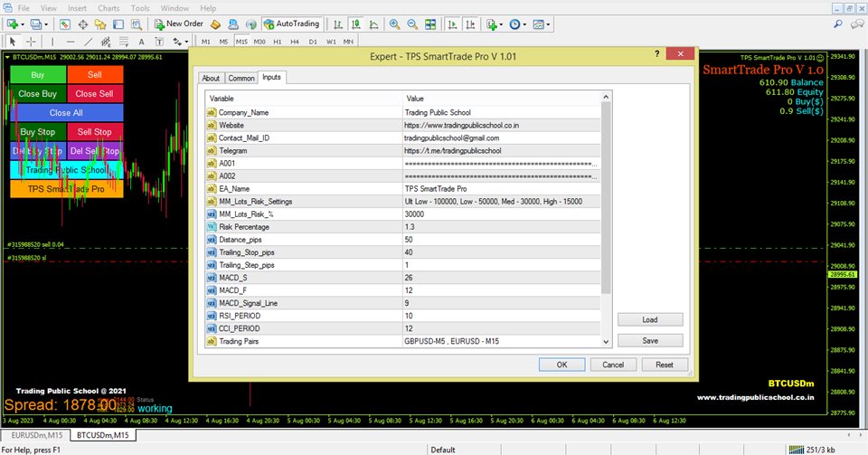Screen dimensions: 868x455
Task: Click the Zoom Out magnifier icon
Action: [x=412, y=24]
